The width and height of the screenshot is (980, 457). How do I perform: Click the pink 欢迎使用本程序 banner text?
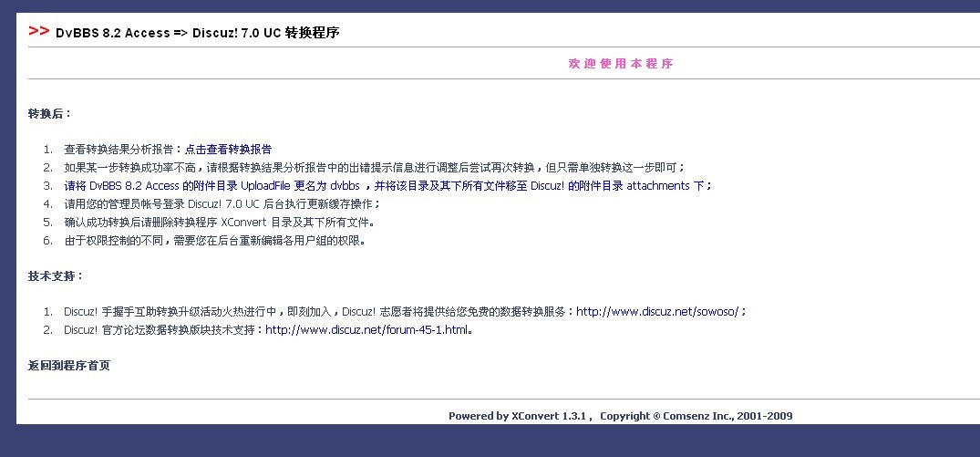coord(621,63)
